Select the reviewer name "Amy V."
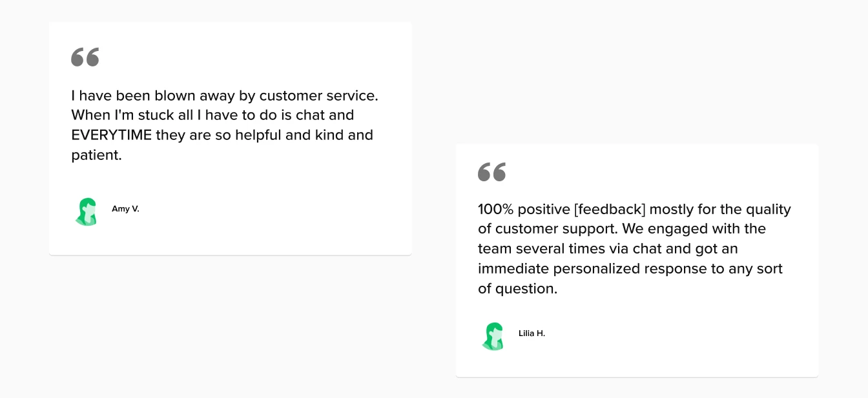 pos(125,209)
